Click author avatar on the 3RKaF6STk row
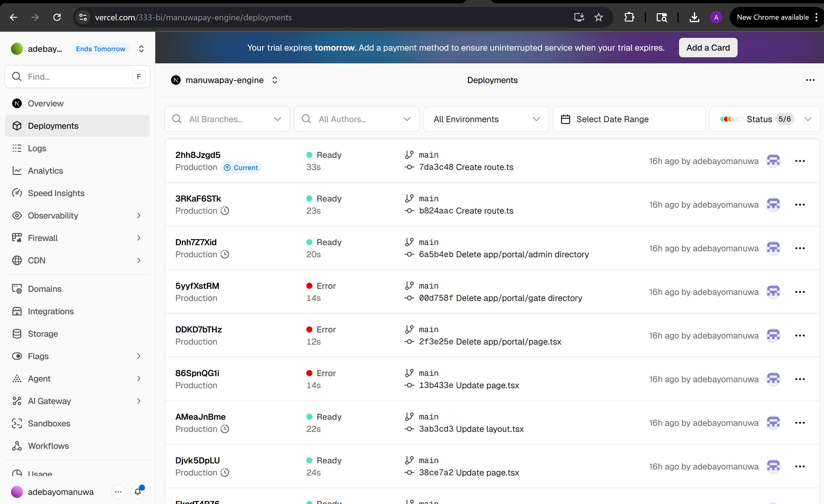 [773, 205]
